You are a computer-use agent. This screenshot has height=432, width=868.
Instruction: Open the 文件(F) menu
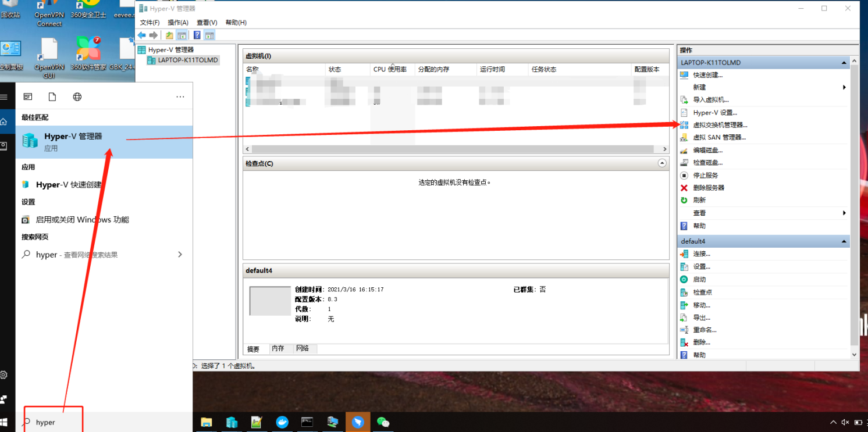(x=150, y=22)
